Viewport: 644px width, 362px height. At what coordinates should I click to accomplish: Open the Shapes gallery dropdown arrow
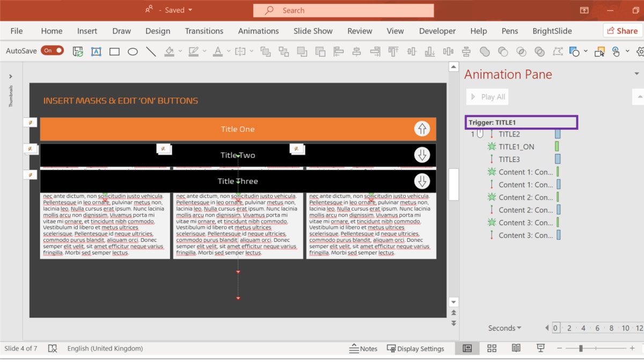[586, 51]
